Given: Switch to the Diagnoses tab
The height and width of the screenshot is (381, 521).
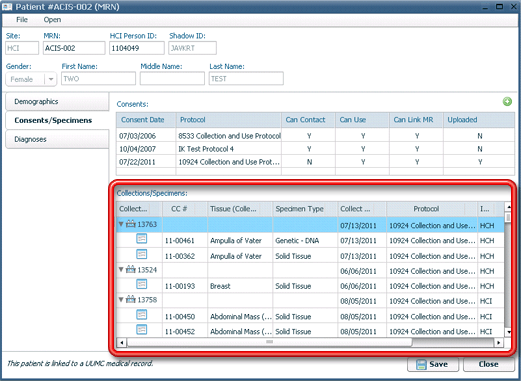Looking at the screenshot, I should coord(57,139).
